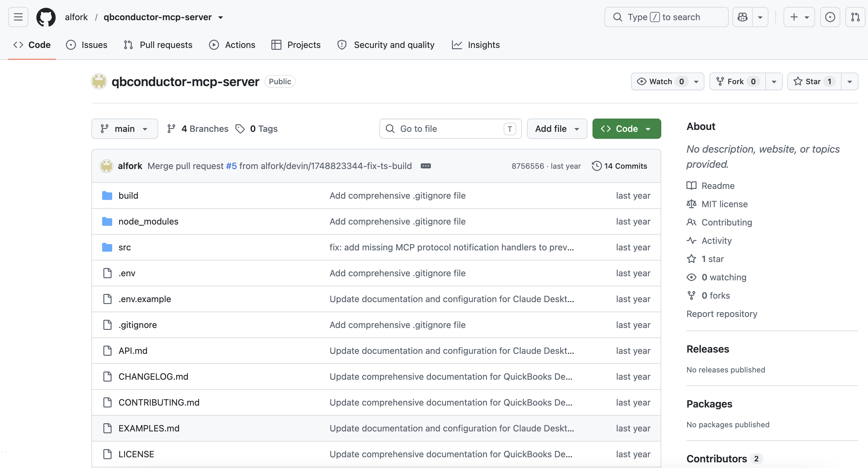This screenshot has width=868, height=468.
Task: Switch to the Security and quality tab
Action: 386,45
